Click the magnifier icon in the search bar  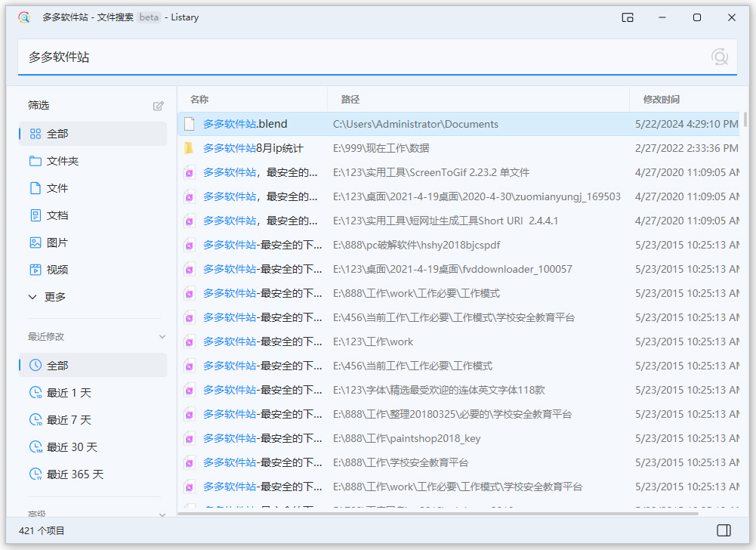click(718, 57)
